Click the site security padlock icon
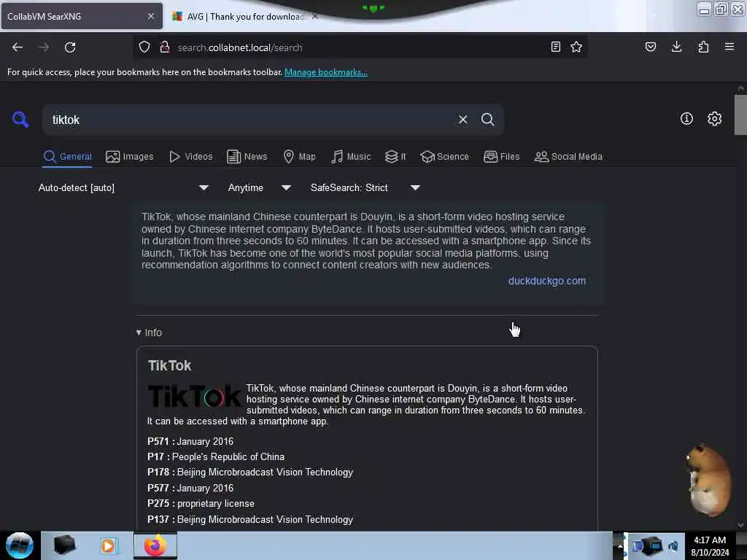The width and height of the screenshot is (747, 560). point(165,47)
